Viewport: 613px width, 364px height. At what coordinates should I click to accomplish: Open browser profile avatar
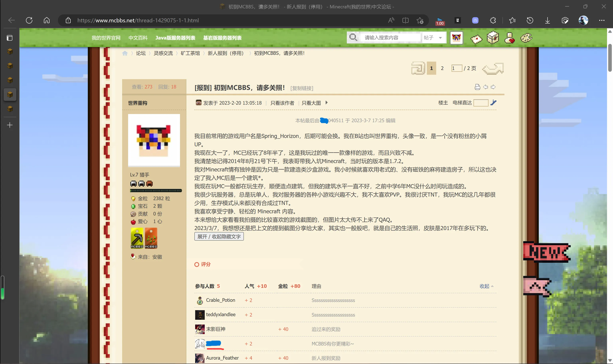coord(583,20)
